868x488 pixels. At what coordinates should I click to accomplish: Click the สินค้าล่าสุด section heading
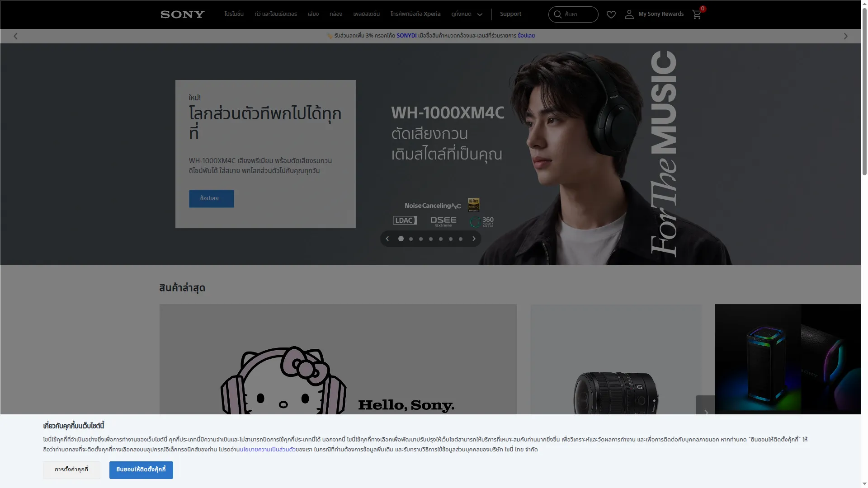click(x=182, y=288)
